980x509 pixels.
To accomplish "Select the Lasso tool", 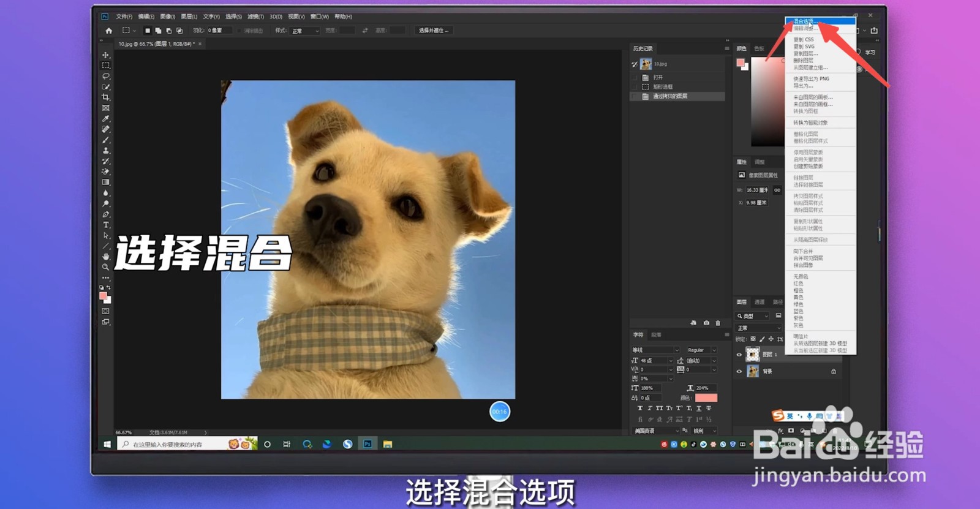I will coord(106,76).
